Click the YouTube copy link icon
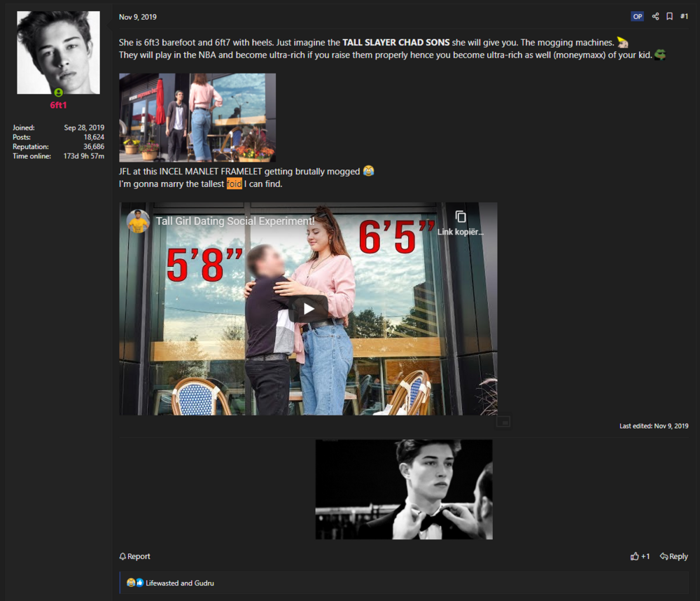The height and width of the screenshot is (601, 700). pos(460,216)
